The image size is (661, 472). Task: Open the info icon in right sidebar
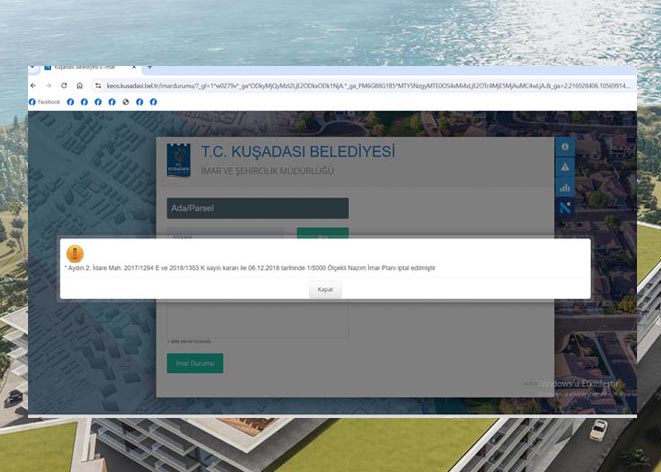pyautogui.click(x=564, y=147)
